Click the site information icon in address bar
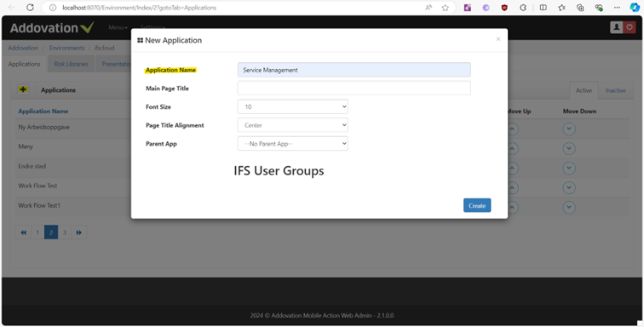This screenshot has width=644, height=327. click(x=53, y=8)
